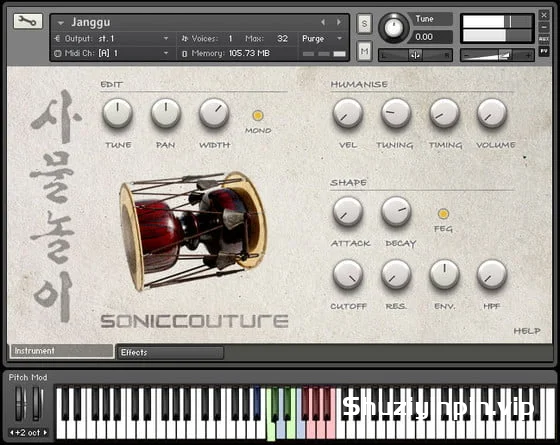Click the mute M button
This screenshot has width=560, height=445.
[x=364, y=51]
